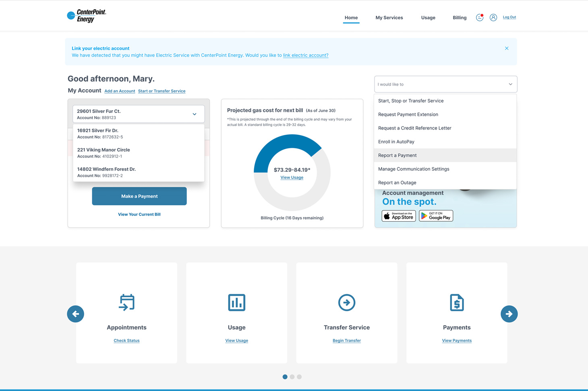Open the My Services navigation tab
Viewport: 588px width, 391px height.
click(x=389, y=18)
